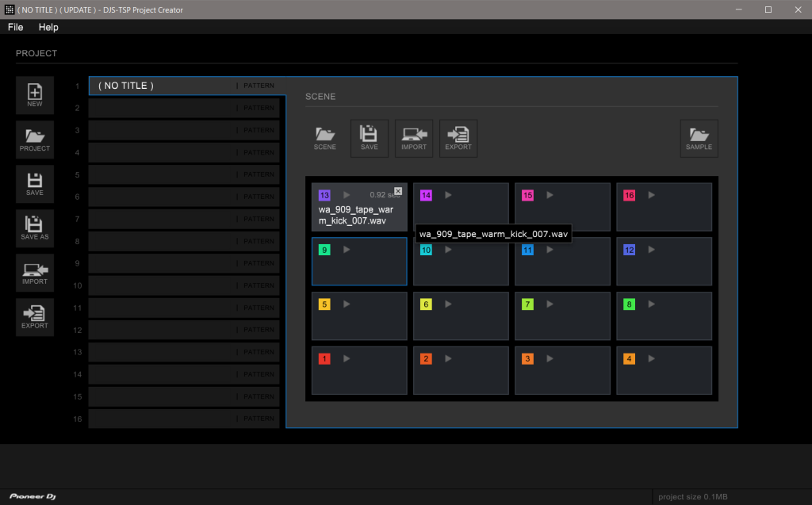
Task: Open a project with the PROJECT folder icon
Action: [35, 140]
